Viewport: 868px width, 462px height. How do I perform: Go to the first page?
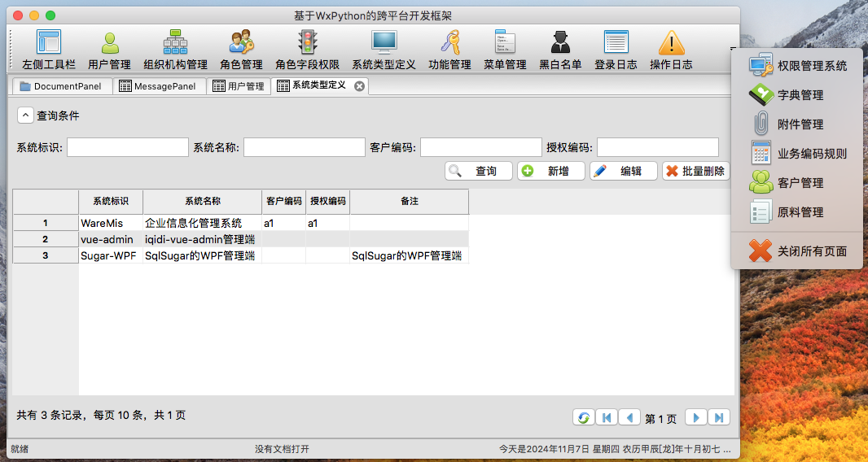[x=607, y=417]
